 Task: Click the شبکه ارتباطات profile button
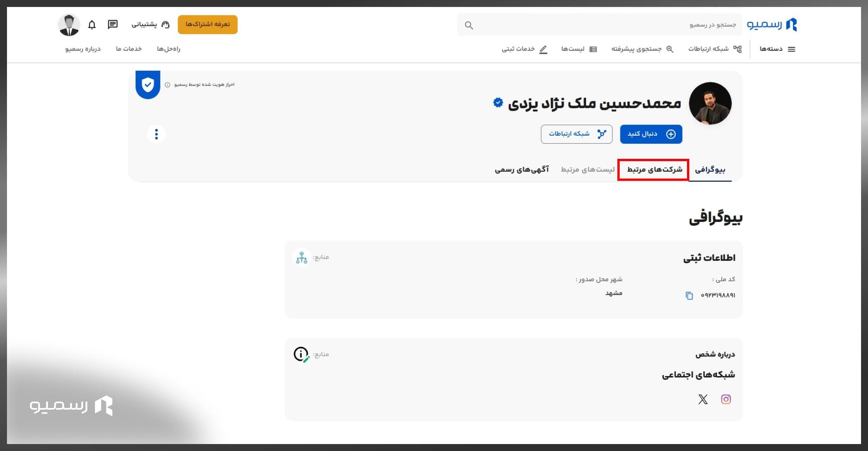coord(577,134)
